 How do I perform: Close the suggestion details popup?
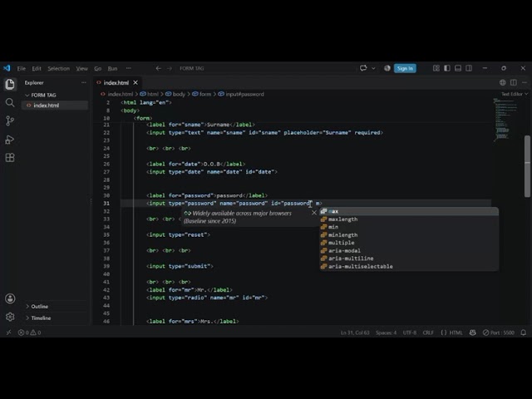(314, 213)
